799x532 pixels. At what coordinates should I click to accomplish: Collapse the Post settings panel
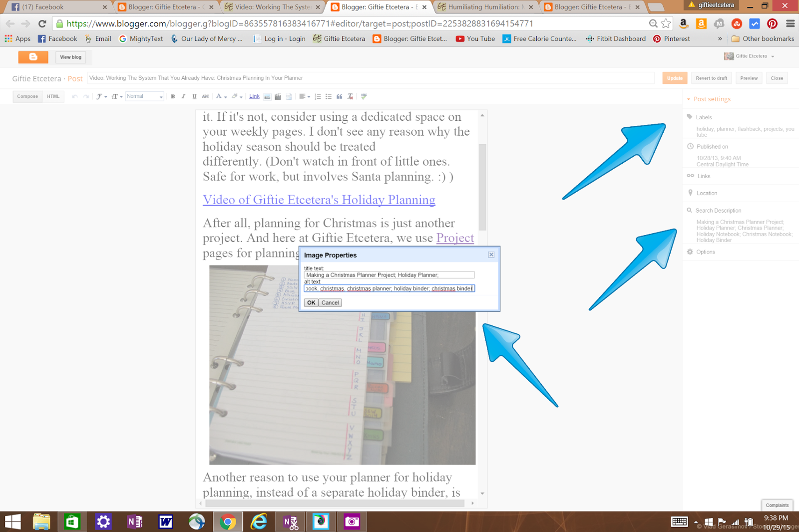tap(709, 99)
